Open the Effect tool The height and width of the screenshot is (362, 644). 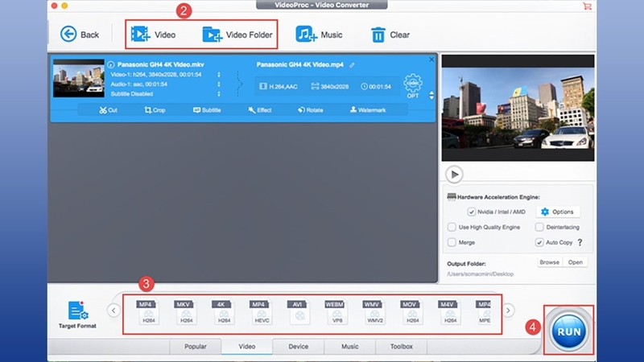point(259,110)
